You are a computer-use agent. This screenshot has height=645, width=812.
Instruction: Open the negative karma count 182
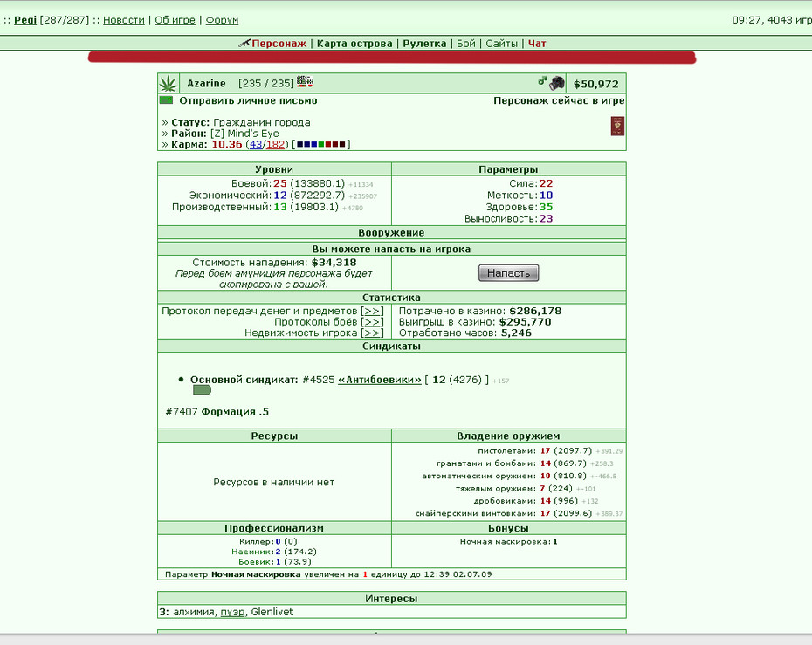(275, 144)
